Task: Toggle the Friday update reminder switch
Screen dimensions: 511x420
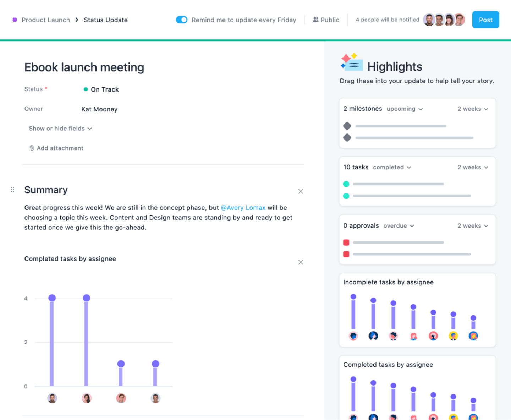Action: coord(182,20)
